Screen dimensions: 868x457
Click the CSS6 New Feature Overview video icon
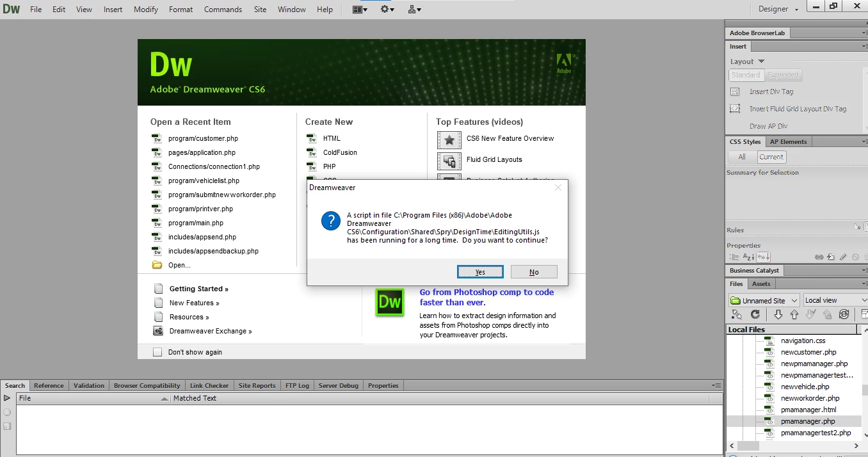[x=449, y=140]
